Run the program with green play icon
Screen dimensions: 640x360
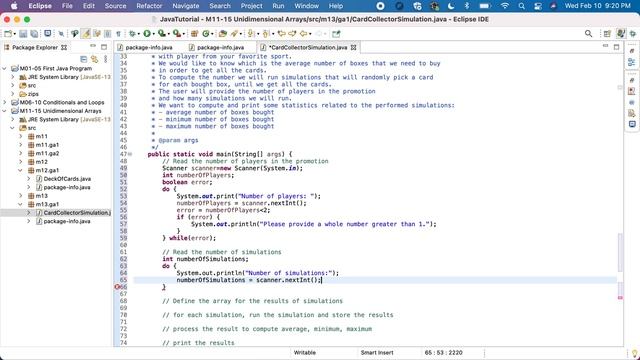click(147, 34)
